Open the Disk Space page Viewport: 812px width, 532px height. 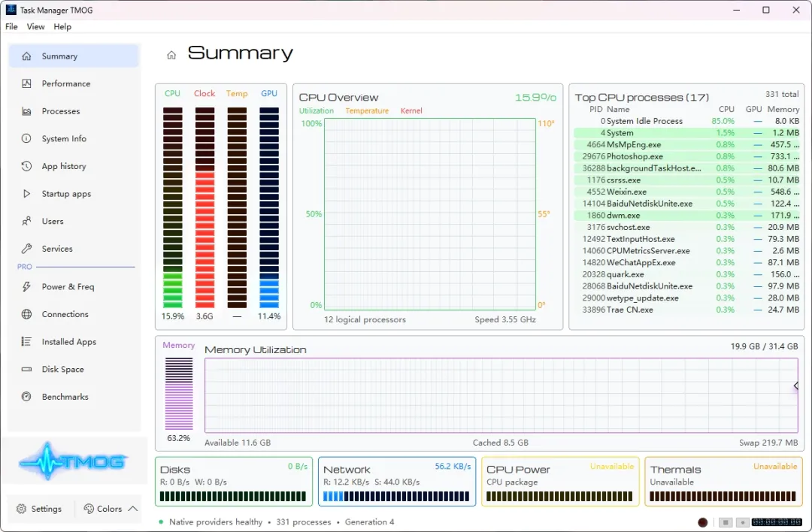74,369
